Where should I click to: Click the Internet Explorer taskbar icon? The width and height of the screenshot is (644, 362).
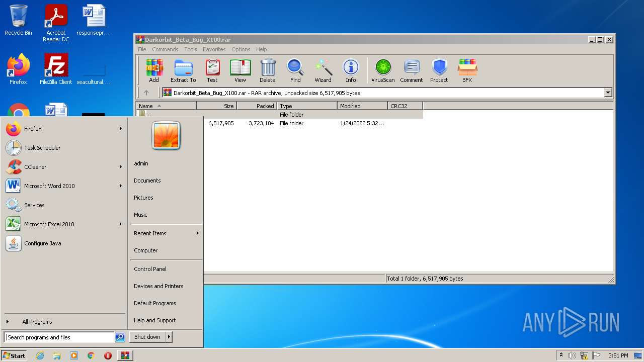pyautogui.click(x=40, y=355)
